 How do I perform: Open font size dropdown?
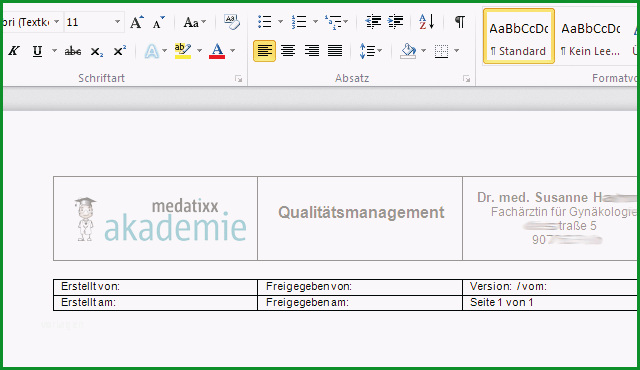pos(118,22)
